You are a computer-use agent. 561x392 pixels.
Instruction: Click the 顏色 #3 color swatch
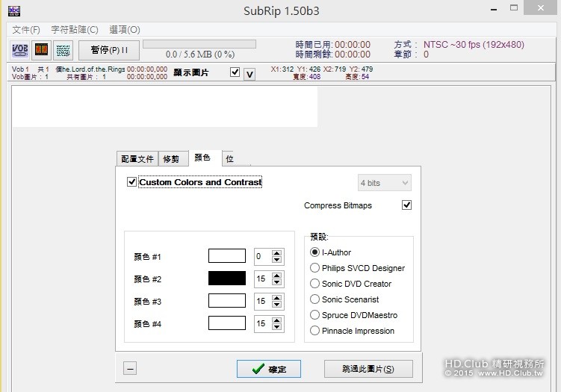tap(227, 301)
